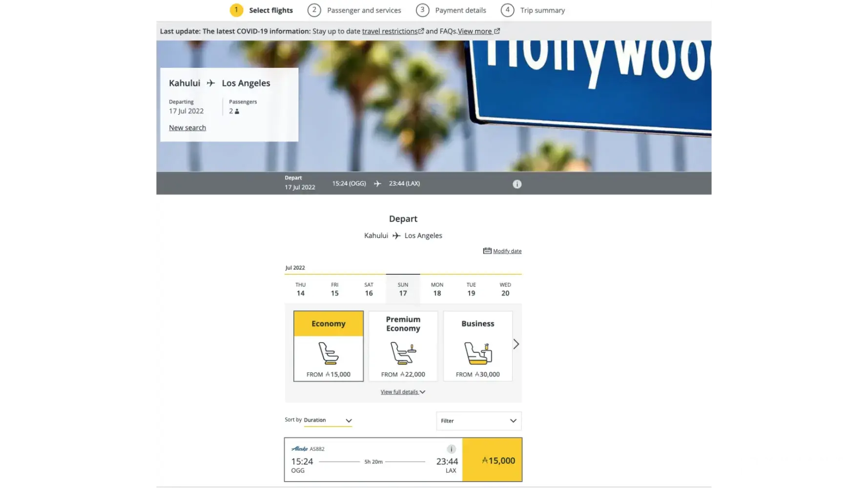Screen dimensions: 868x488
Task: Select Monday 18 date tab
Action: pyautogui.click(x=437, y=289)
